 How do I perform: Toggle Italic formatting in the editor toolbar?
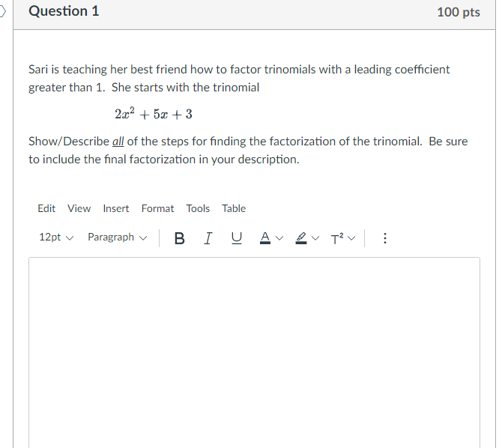pos(208,238)
